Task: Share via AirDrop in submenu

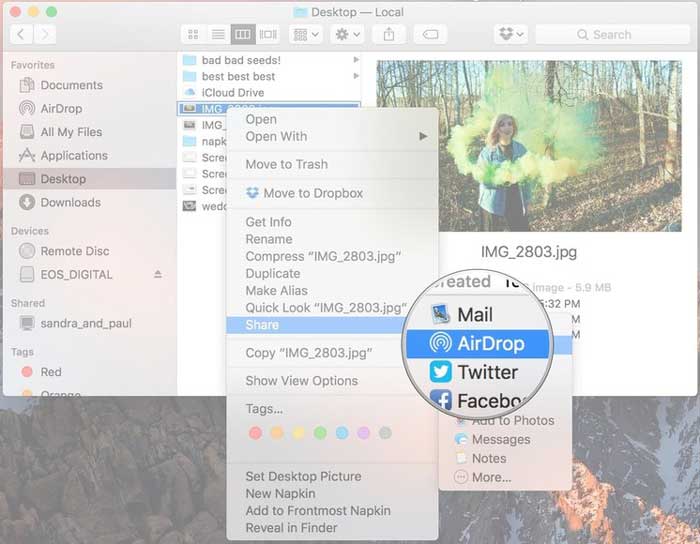Action: point(478,344)
